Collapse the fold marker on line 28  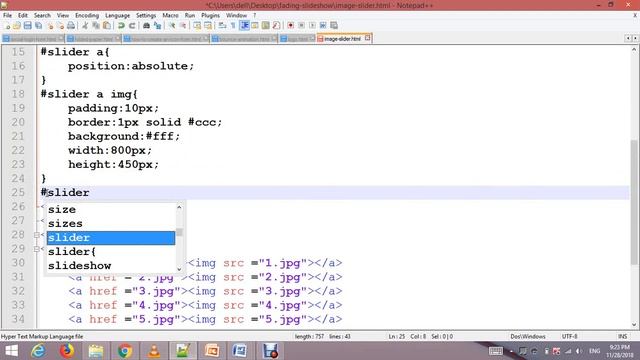37,235
